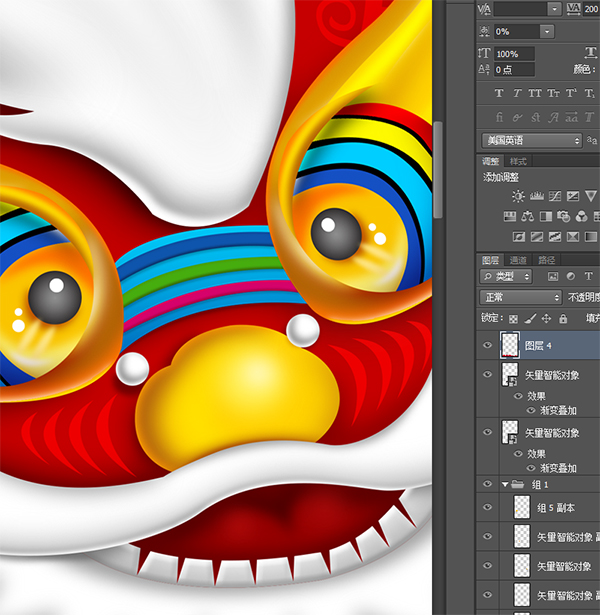Screen dimensions: 600x615
Task: Hide 矢量智能对象 layer directly above 组 1
Action: click(x=487, y=432)
